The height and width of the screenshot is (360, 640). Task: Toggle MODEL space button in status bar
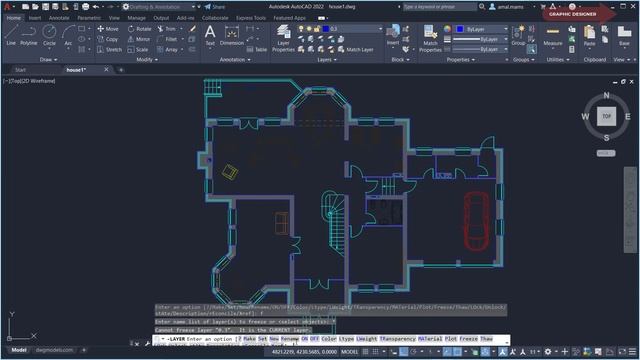pyautogui.click(x=349, y=351)
